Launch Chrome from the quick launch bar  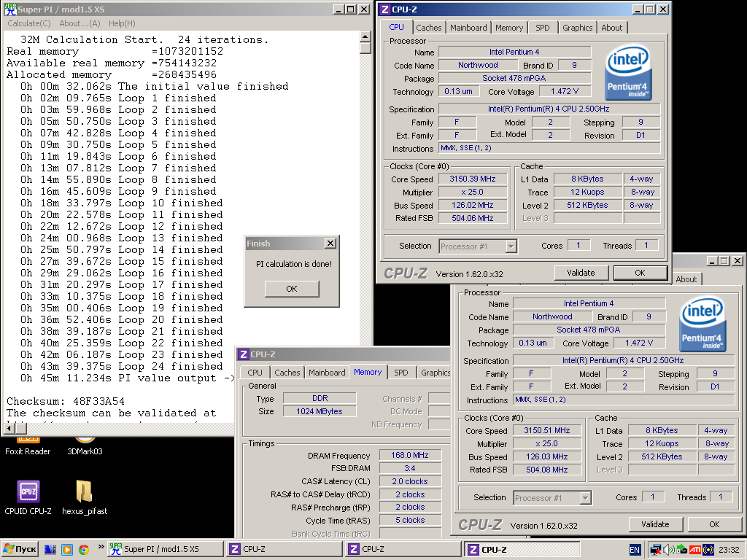[83, 550]
